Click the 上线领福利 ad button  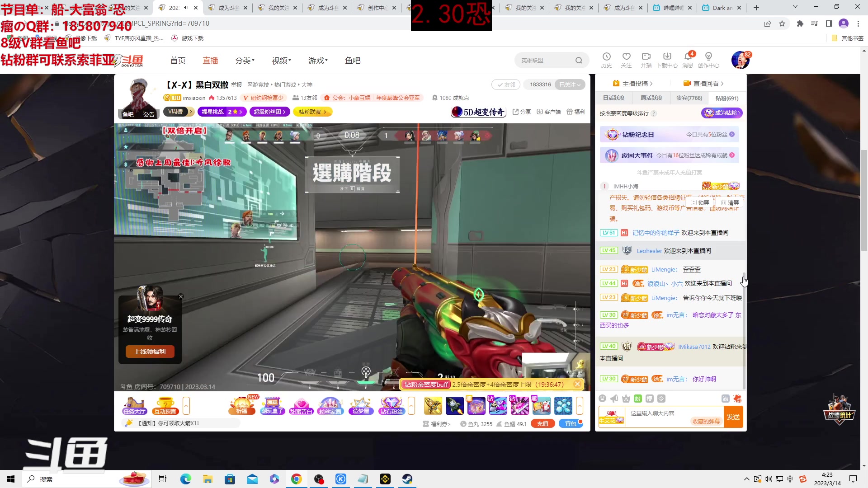point(150,352)
